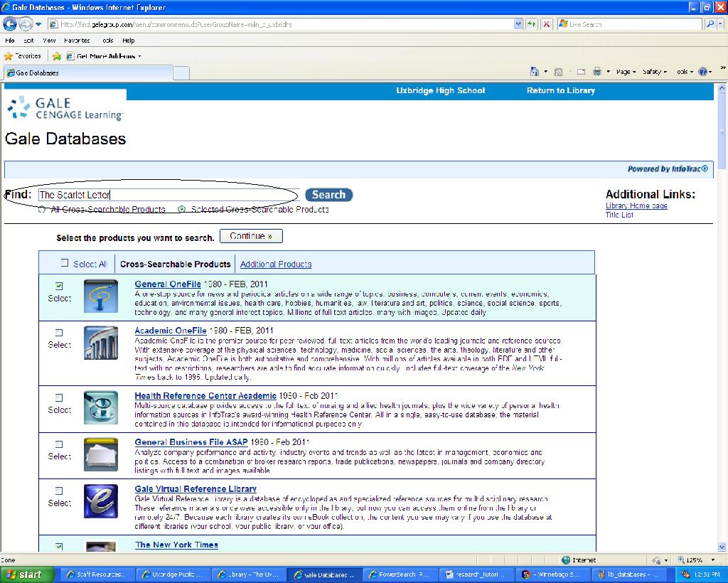Click the General Business File papers icon

pos(101,454)
